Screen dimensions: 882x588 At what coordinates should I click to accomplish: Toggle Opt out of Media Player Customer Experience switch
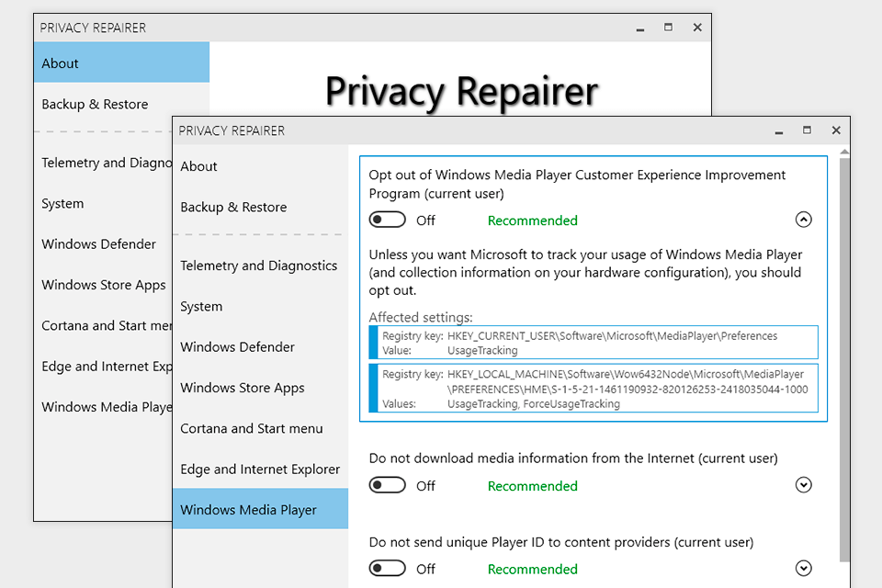[387, 220]
